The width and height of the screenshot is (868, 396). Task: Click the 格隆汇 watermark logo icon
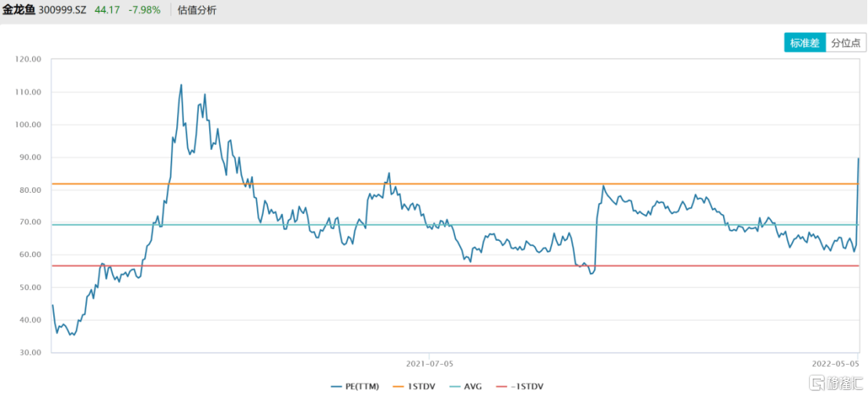tap(817, 382)
